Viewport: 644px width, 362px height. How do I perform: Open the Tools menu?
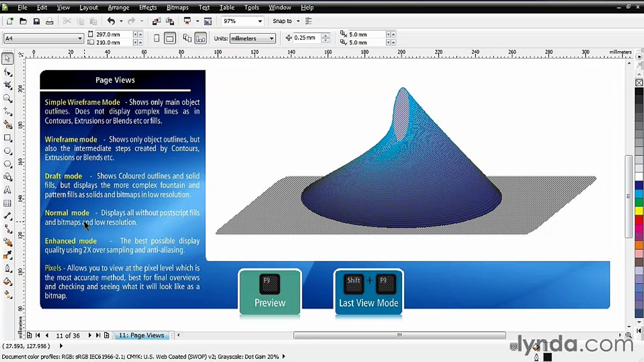[252, 8]
